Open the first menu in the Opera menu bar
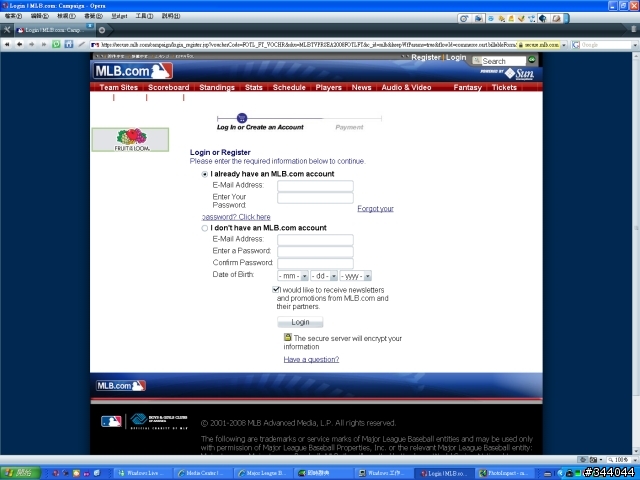This screenshot has width=640, height=480. [13, 16]
